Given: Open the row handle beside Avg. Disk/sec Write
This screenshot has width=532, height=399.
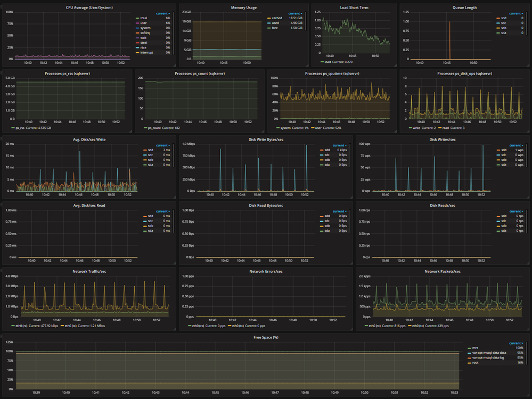Looking at the screenshot, I should (2, 138).
